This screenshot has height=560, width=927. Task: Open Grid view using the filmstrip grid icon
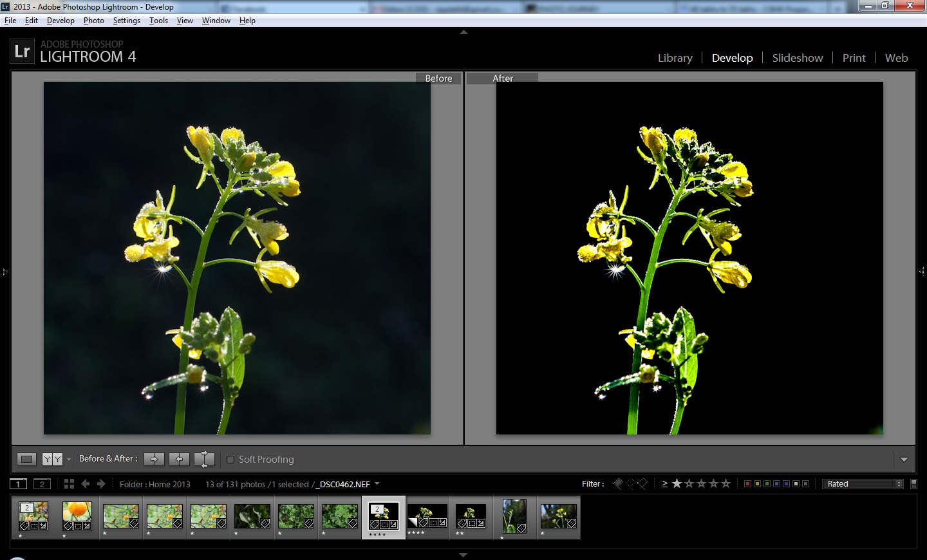70,483
